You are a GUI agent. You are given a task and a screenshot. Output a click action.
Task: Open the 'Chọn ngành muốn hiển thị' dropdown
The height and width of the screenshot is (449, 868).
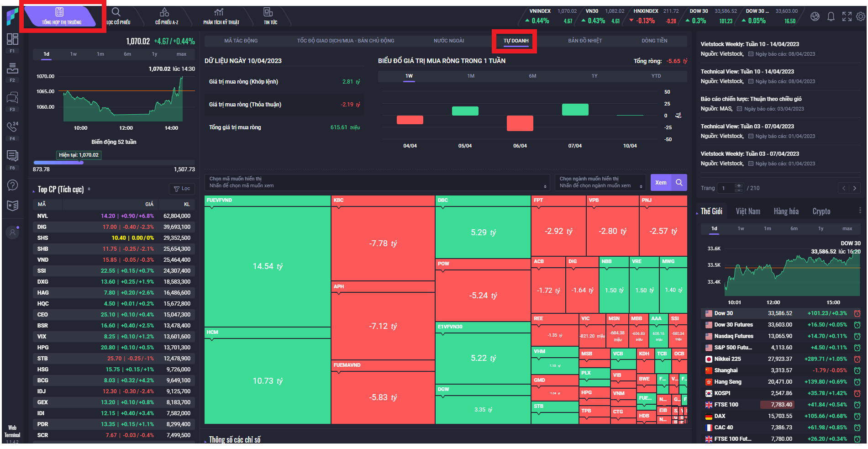[x=600, y=182]
